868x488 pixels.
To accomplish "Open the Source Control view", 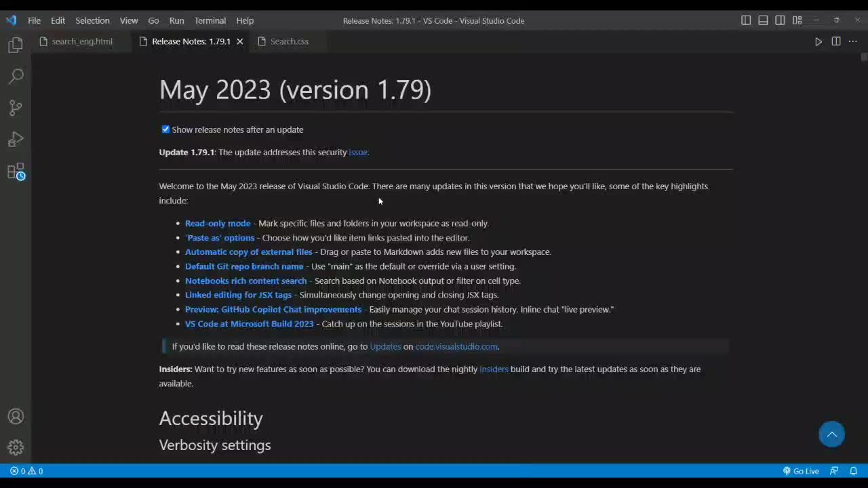I will 16,108.
